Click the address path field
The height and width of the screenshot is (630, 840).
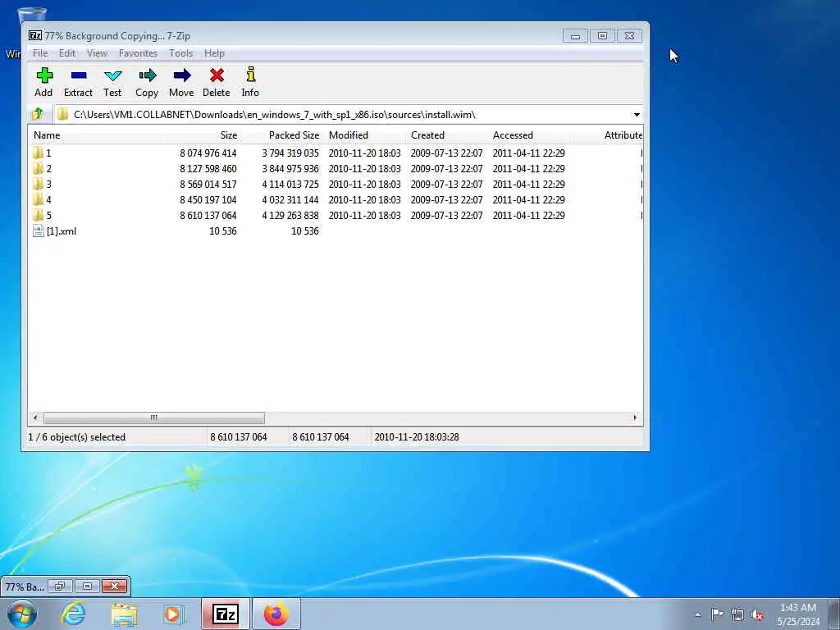click(343, 115)
